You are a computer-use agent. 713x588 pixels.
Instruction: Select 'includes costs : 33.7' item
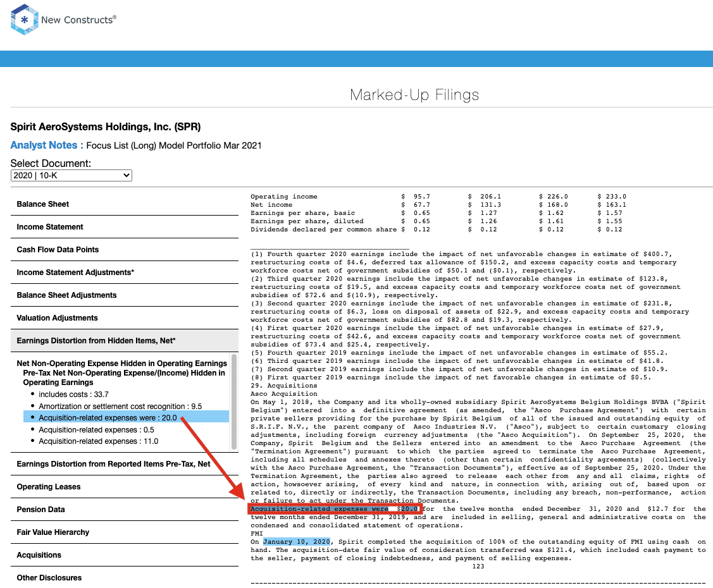73,395
